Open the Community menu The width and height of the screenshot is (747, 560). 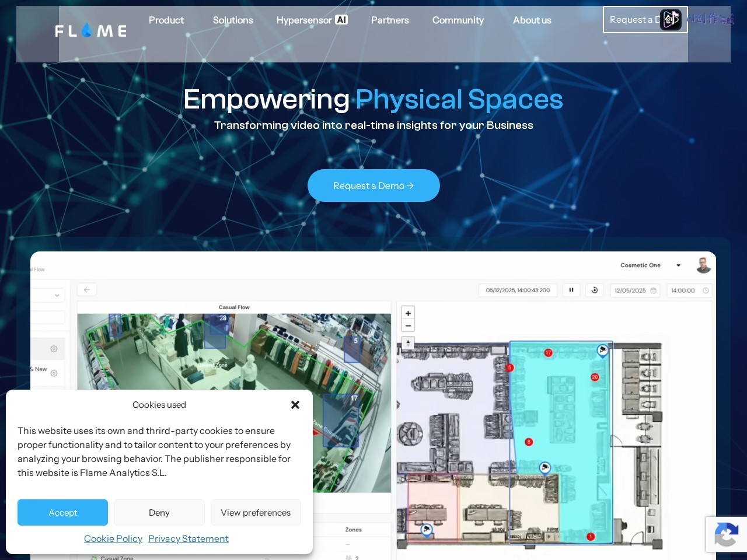click(458, 20)
